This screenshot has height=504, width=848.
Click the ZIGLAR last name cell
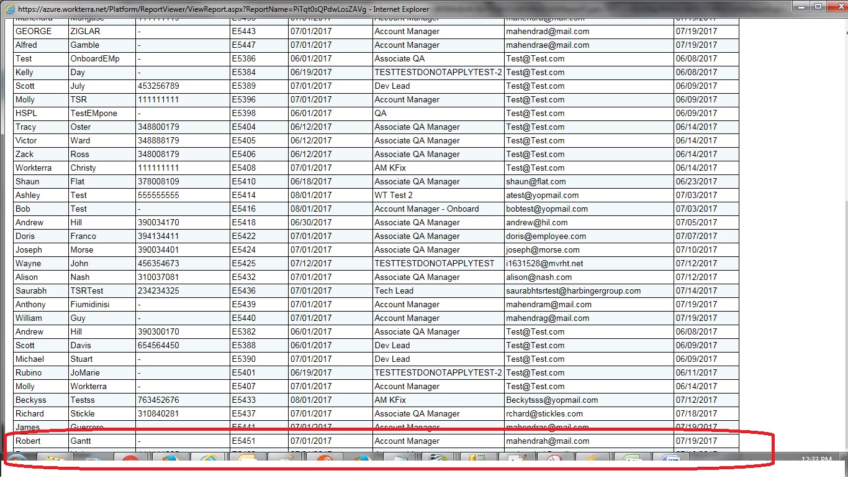[x=85, y=32]
